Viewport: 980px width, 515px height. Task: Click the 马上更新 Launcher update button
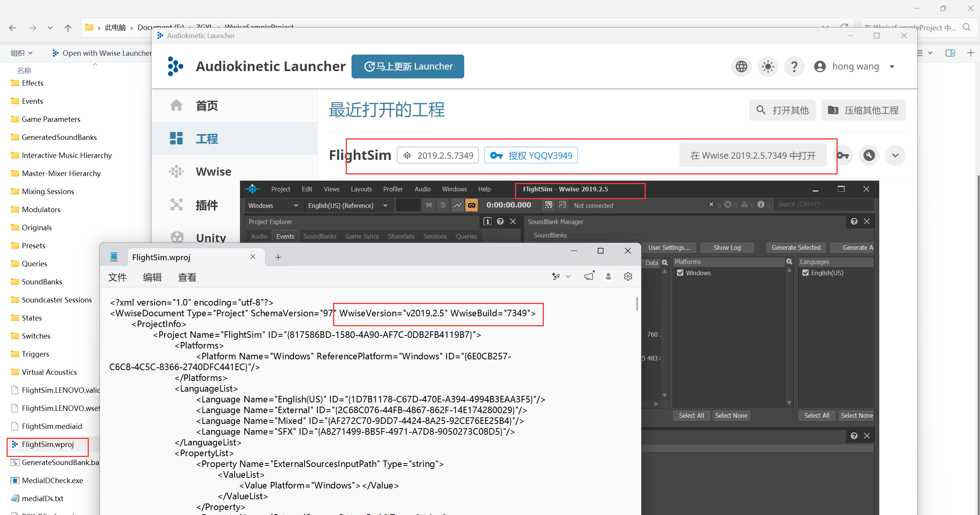(408, 66)
